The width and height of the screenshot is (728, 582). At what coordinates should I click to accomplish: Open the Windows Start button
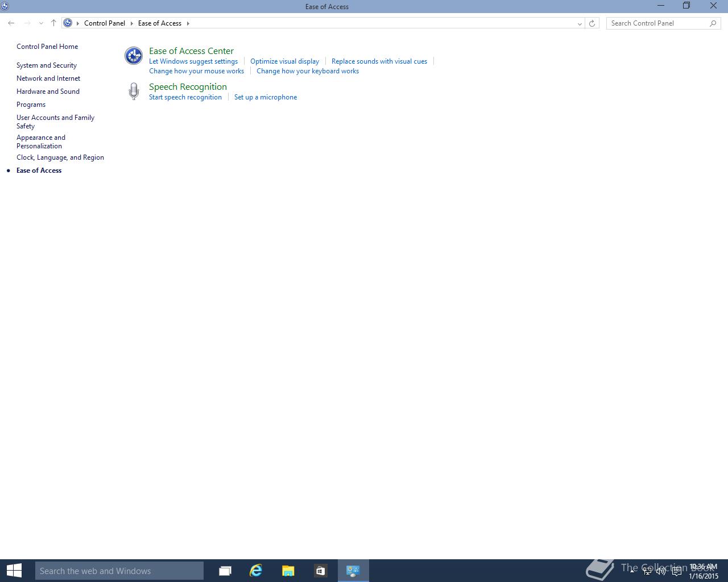[x=14, y=571]
